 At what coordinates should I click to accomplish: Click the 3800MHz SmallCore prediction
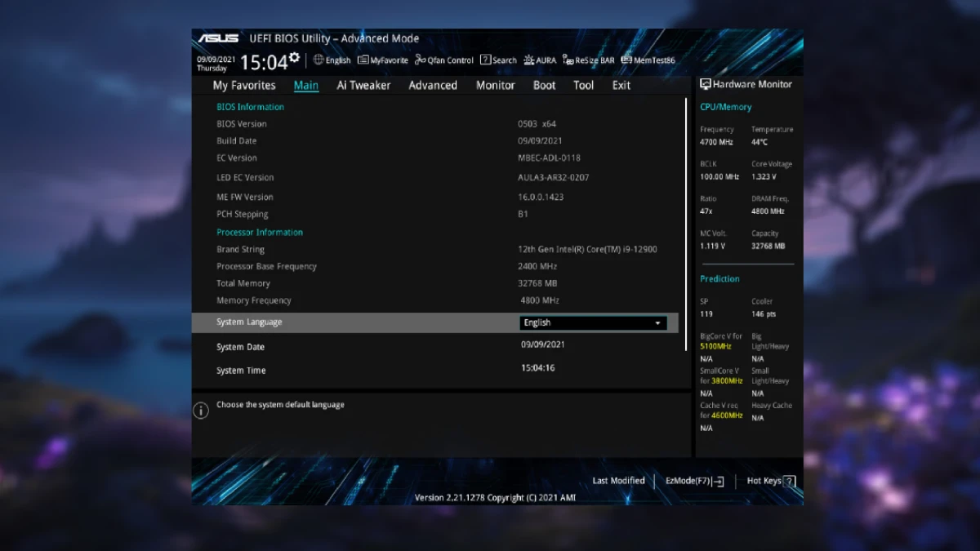(727, 381)
